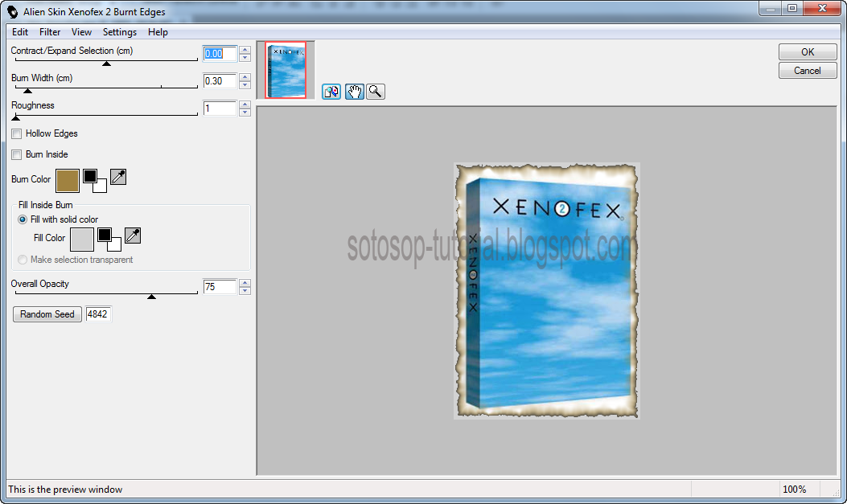Click the Cancel button
Viewport: 847px width, 504px height.
point(808,71)
